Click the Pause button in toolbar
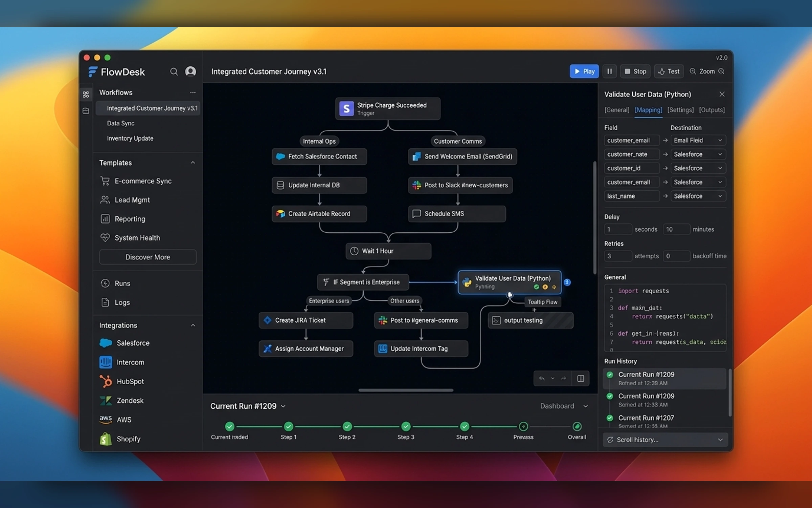This screenshot has height=508, width=812. [x=609, y=71]
